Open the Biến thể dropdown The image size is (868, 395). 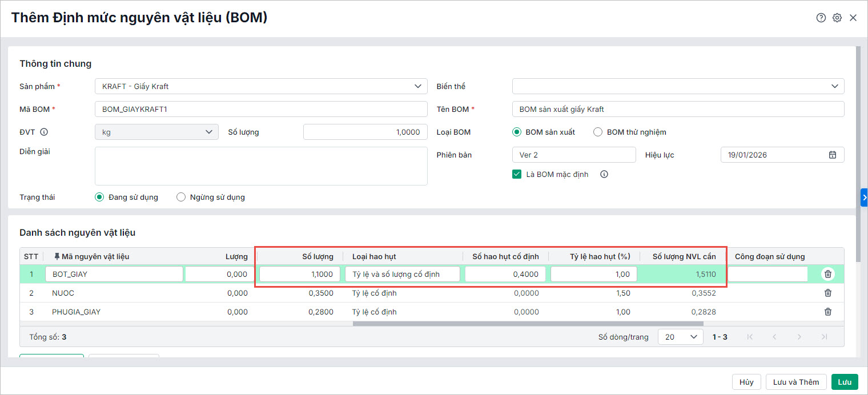coord(834,86)
